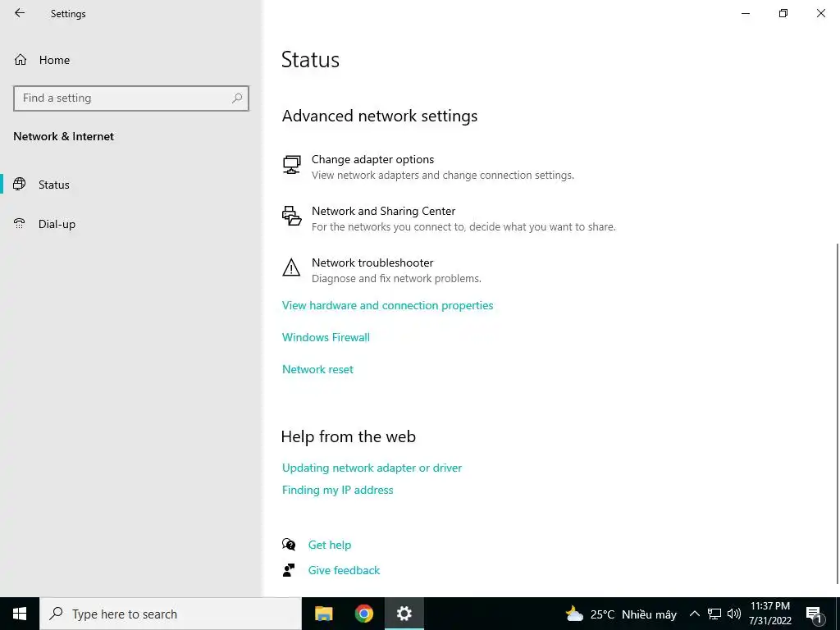
Task: Open Finding my IP address help link
Action: coord(337,491)
